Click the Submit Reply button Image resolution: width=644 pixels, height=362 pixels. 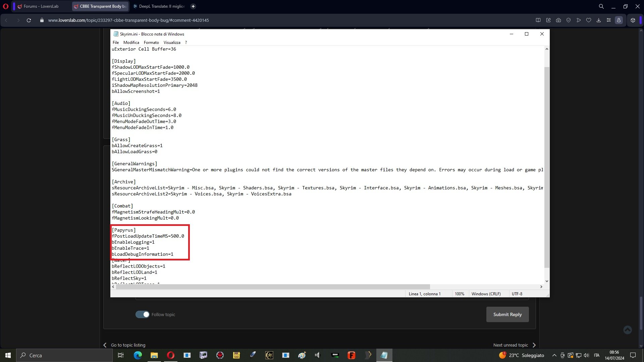507,314
